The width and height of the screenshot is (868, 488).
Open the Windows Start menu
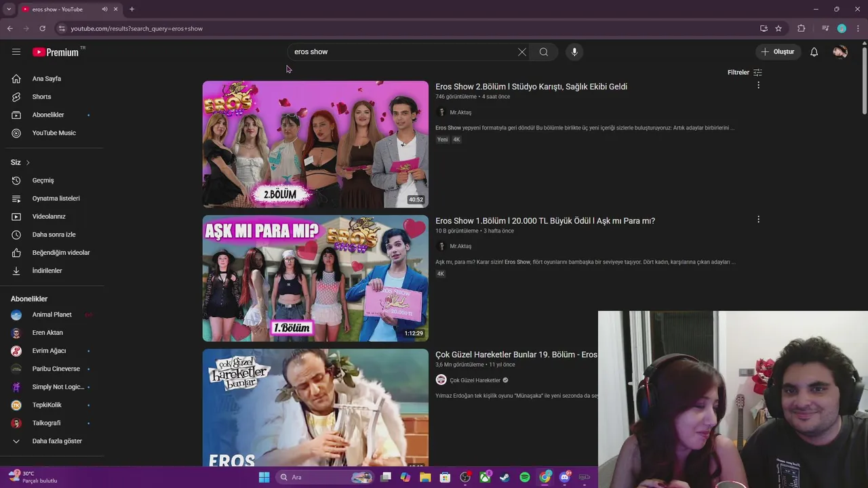coord(264,477)
